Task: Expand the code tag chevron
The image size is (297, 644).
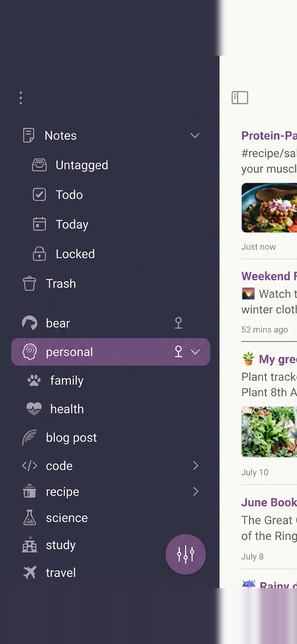Action: pyautogui.click(x=196, y=466)
